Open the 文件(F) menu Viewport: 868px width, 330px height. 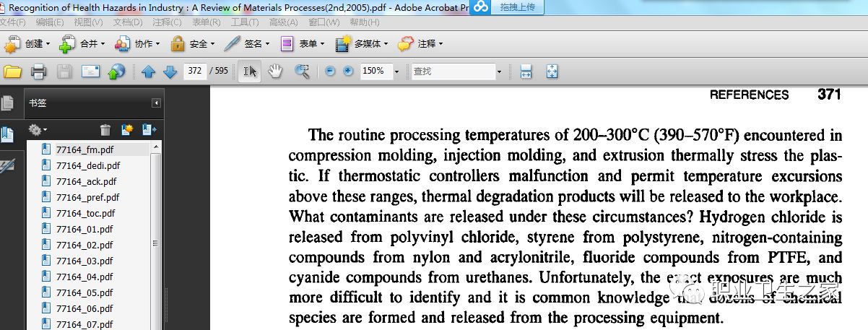click(14, 22)
